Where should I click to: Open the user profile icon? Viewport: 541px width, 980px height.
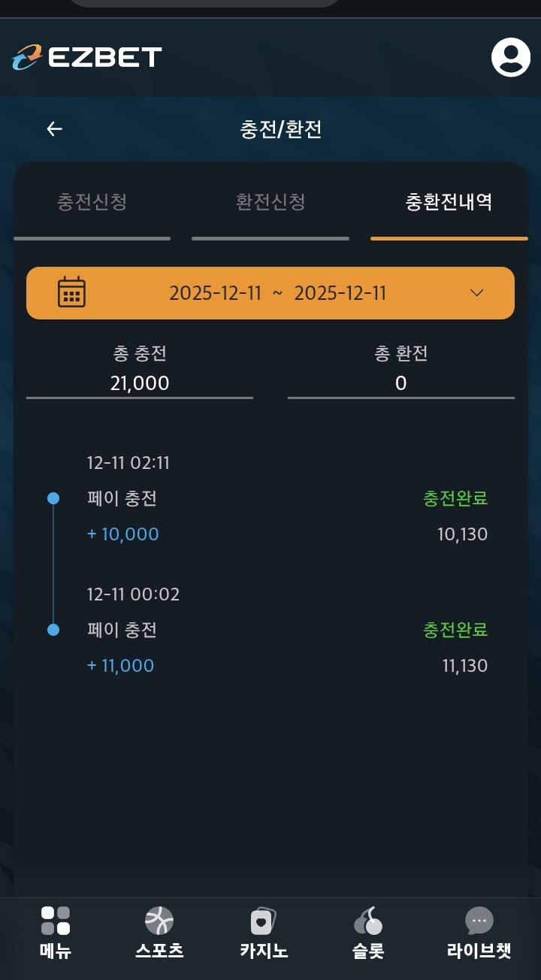(510, 57)
